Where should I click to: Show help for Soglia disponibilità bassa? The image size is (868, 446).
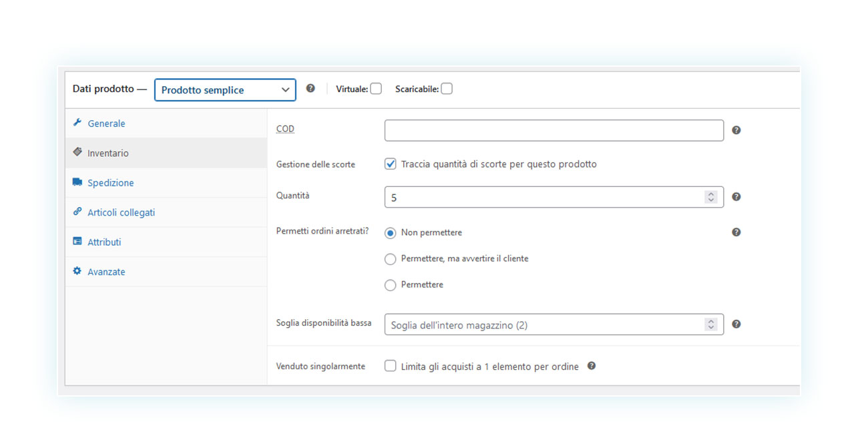[x=736, y=324]
